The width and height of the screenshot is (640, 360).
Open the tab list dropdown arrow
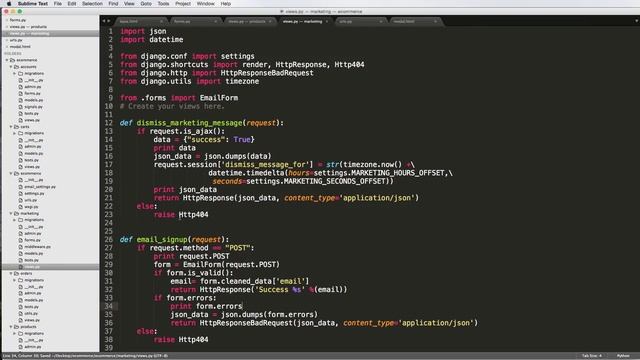click(636, 21)
